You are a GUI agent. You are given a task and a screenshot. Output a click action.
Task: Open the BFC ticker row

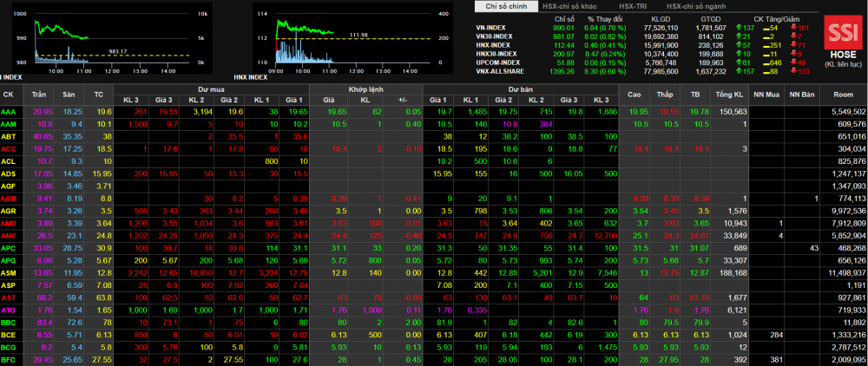[x=9, y=359]
